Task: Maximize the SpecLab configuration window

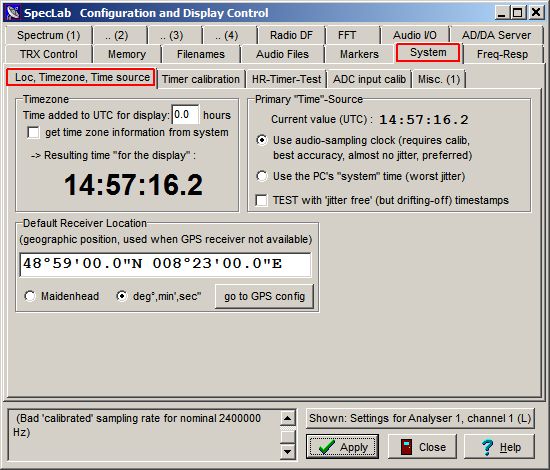Action: pos(518,13)
